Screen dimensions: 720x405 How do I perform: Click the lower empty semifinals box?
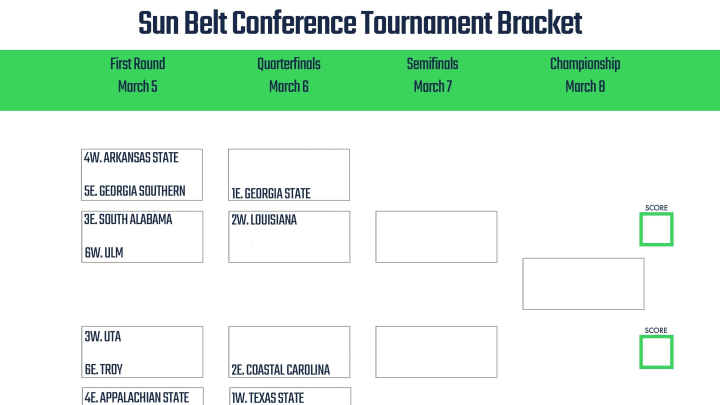point(436,352)
